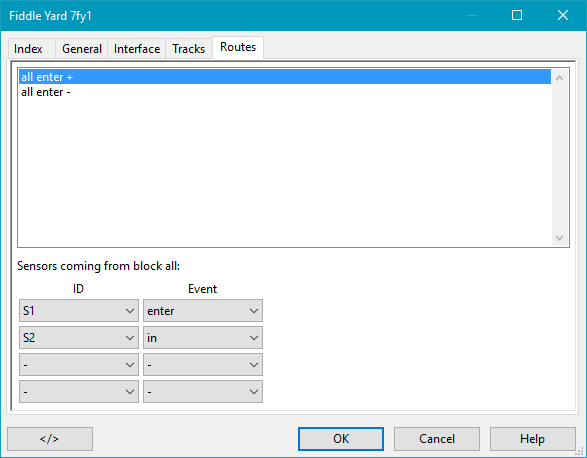Expand the S1 sensor ID dropdown
Image resolution: width=587 pixels, height=458 pixels.
coord(79,310)
